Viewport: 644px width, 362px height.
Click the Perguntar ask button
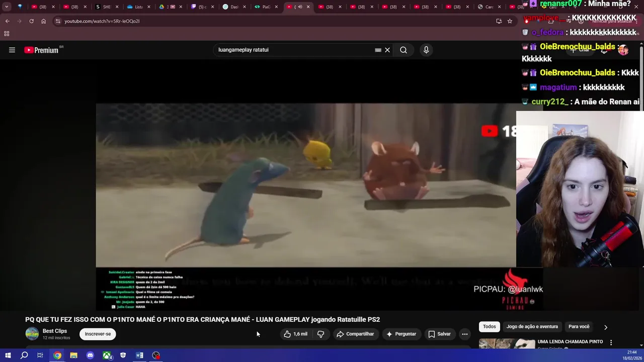coord(401,334)
